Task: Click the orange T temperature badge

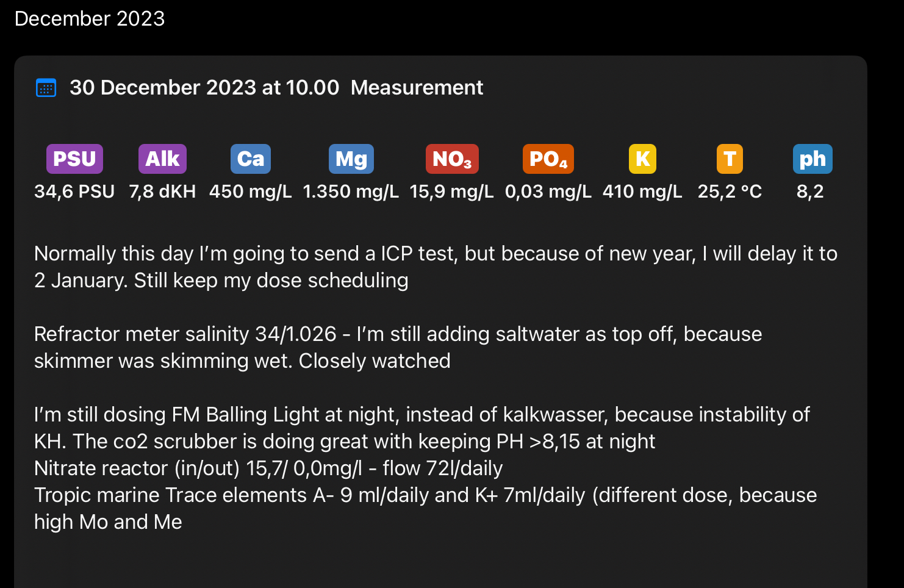Action: coord(730,159)
